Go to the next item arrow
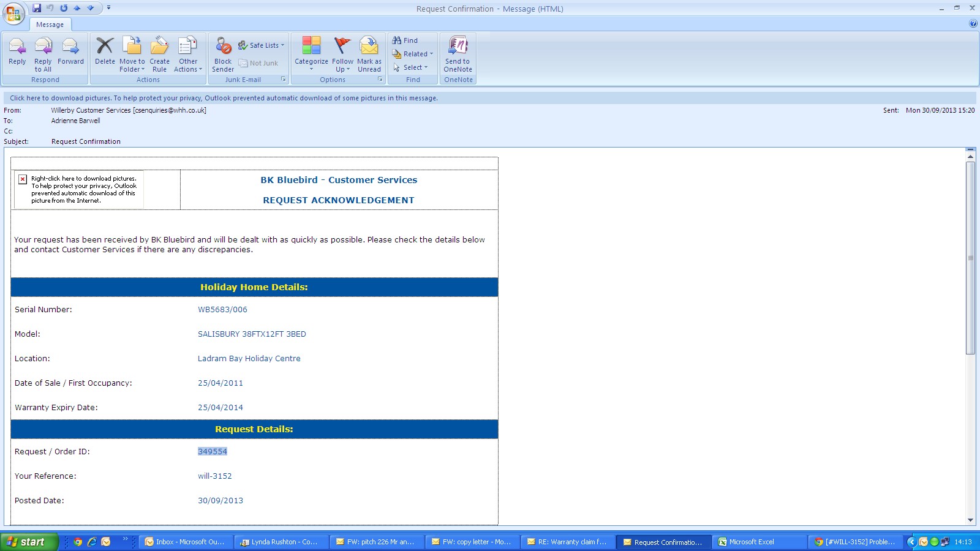The image size is (980, 551). (x=91, y=8)
